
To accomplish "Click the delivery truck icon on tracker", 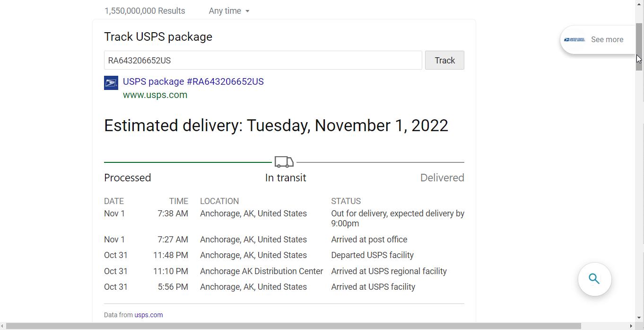I will (x=284, y=162).
